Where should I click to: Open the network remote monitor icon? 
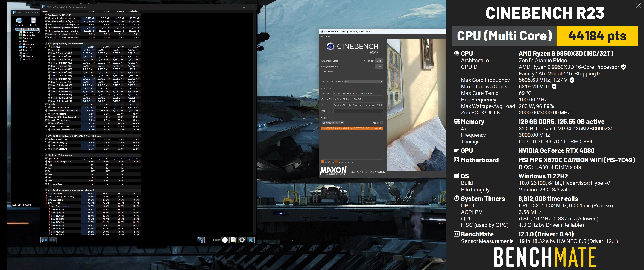201,240
